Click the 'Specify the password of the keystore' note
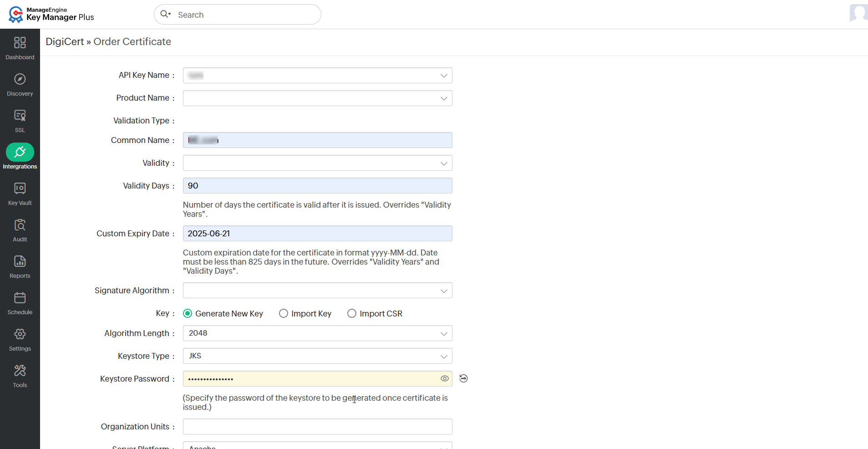This screenshot has width=868, height=449. (x=315, y=403)
